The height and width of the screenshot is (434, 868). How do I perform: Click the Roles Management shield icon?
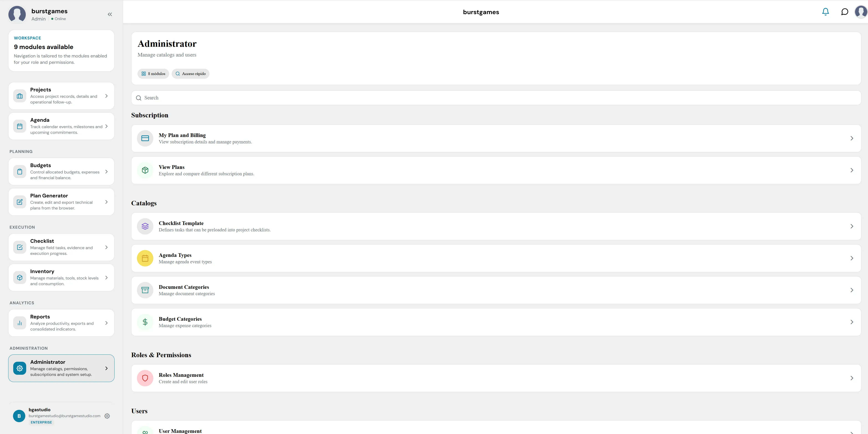pyautogui.click(x=145, y=378)
